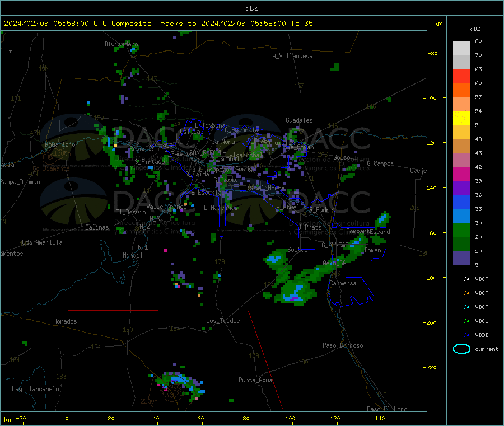This screenshot has height=426, width=504.
Task: Click the 'Carmensa' map label
Action: pos(343,283)
